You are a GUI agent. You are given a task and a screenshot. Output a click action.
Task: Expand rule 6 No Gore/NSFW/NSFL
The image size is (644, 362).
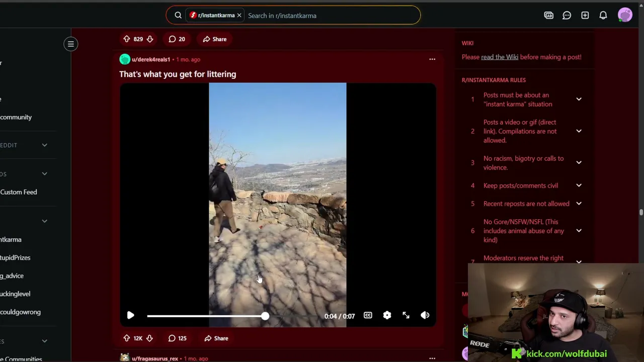click(579, 231)
